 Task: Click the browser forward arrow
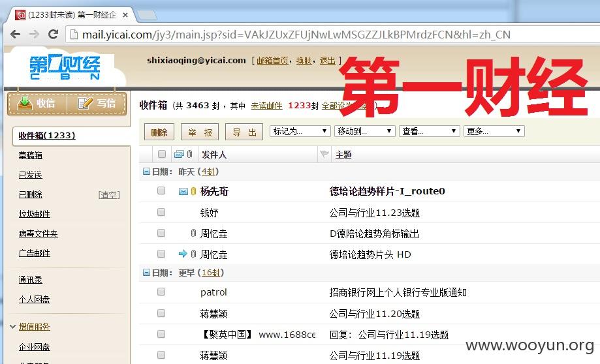34,35
